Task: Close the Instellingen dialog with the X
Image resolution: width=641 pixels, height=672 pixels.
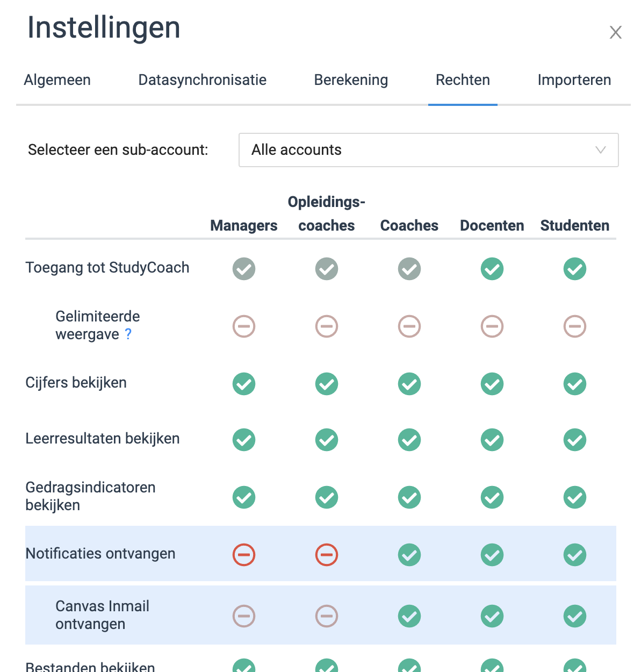Action: coord(616,32)
